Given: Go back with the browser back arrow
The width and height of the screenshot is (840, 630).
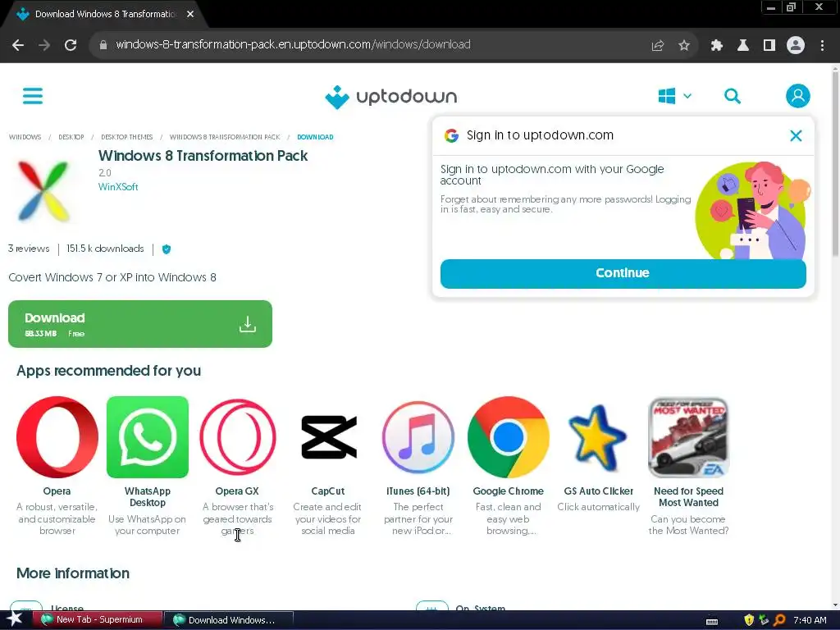Looking at the screenshot, I should (x=18, y=45).
